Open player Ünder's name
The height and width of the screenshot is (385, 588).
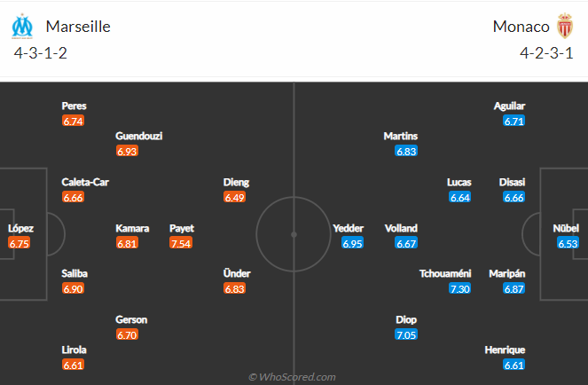237,273
